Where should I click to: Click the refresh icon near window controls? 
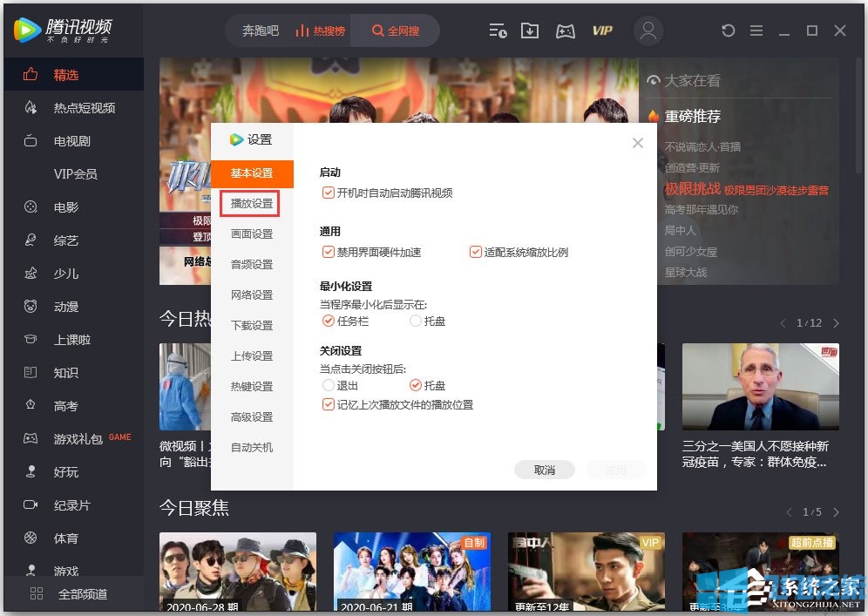[x=729, y=30]
